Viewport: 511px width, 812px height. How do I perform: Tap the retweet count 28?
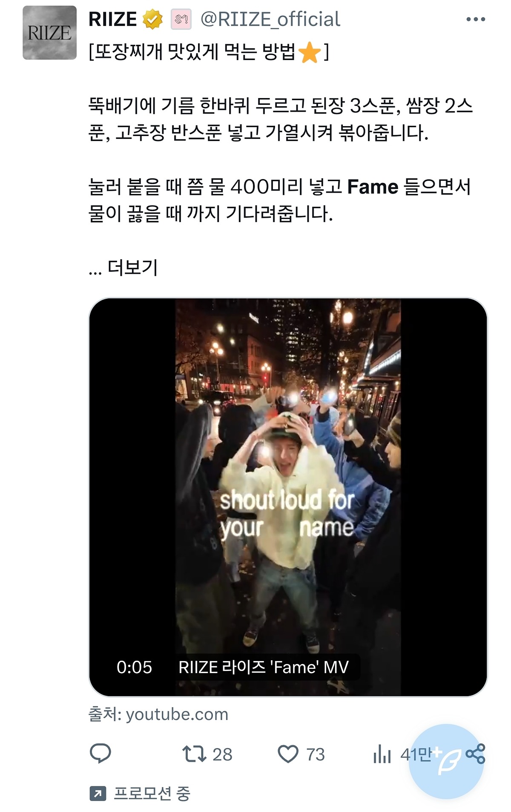[222, 754]
